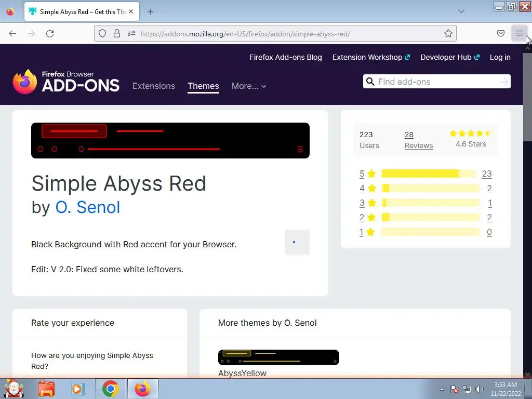Open the network tray icon
Image resolution: width=532 pixels, height=399 pixels.
click(467, 389)
